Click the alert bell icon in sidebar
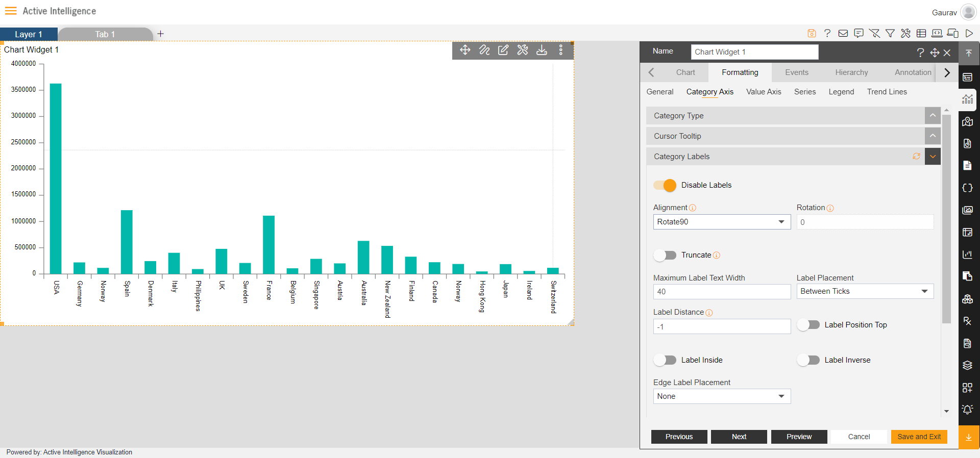The width and height of the screenshot is (980, 458). [968, 410]
